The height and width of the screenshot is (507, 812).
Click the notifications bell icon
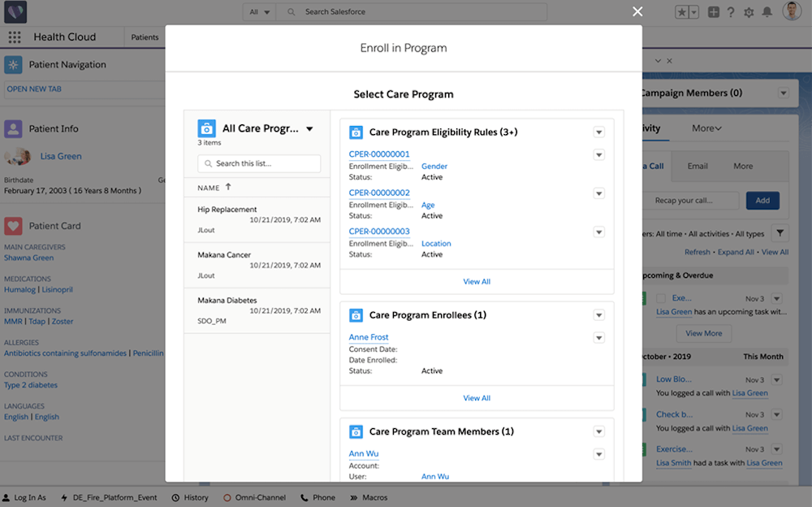[767, 12]
